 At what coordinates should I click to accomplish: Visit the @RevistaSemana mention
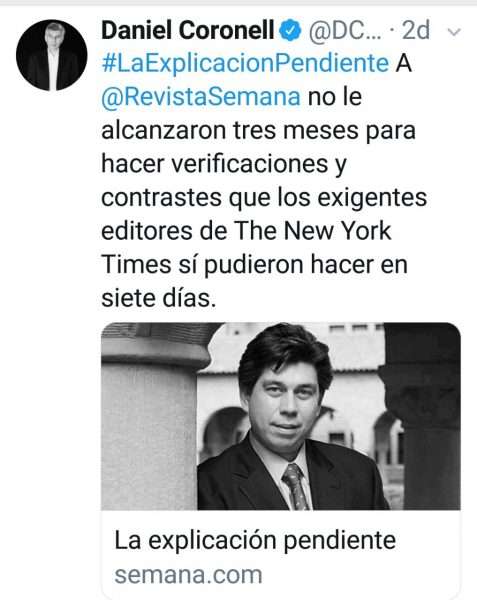coord(201,97)
